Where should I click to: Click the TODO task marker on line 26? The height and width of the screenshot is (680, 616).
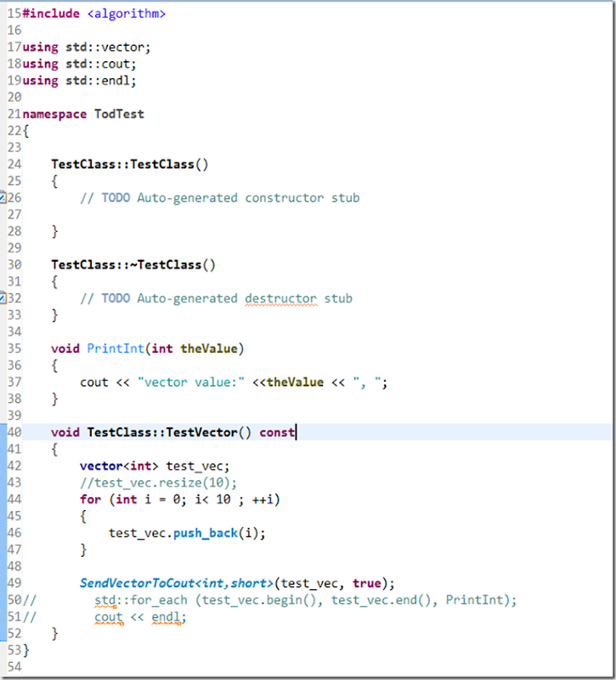tap(3, 197)
